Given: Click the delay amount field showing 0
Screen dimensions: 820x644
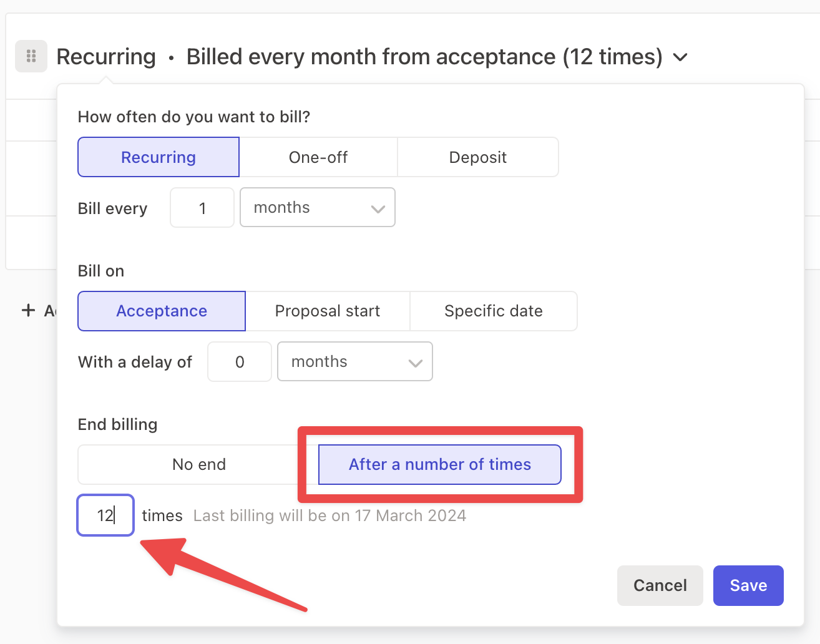Looking at the screenshot, I should (x=240, y=362).
